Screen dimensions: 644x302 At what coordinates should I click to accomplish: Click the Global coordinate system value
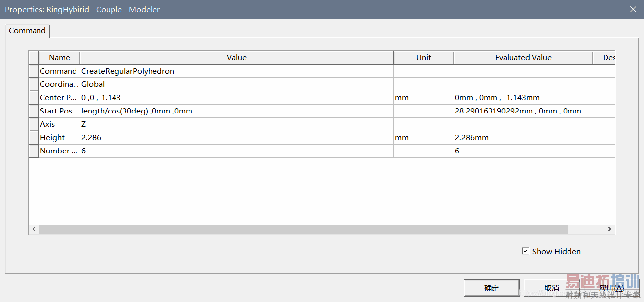click(x=237, y=84)
